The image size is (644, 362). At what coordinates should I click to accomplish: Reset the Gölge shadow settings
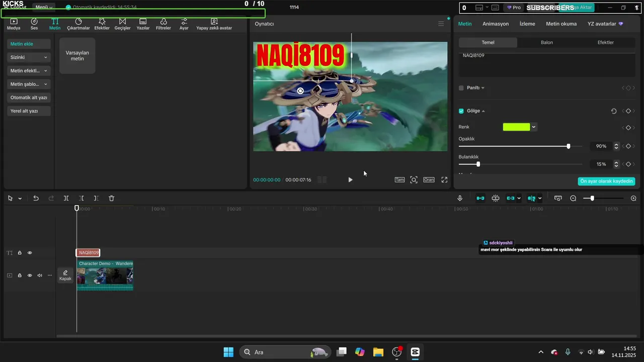pyautogui.click(x=614, y=111)
